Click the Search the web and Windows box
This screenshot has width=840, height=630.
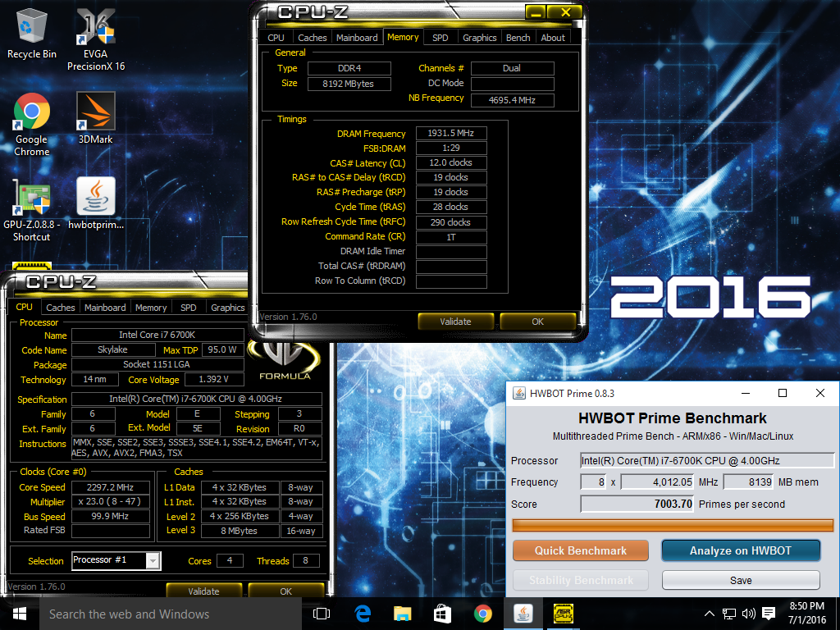171,614
